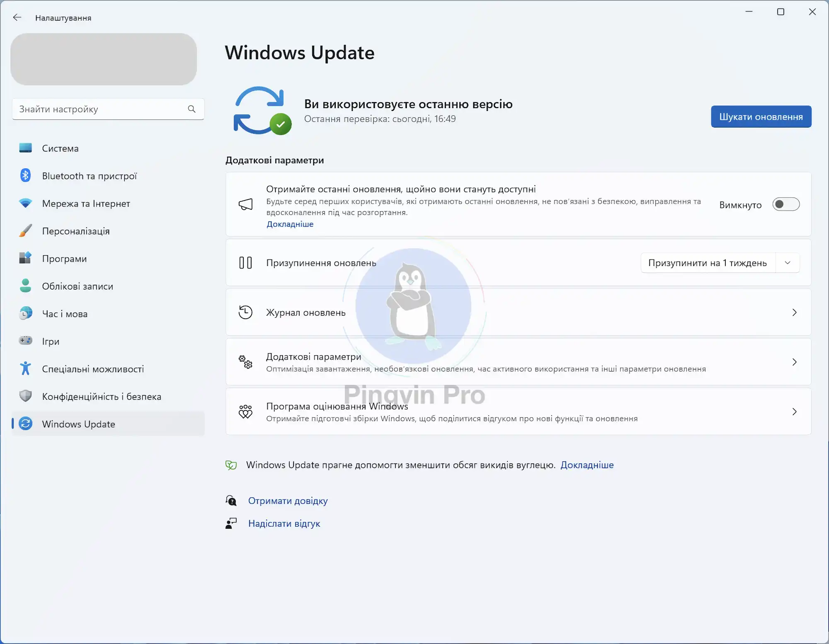Open Персоналізація settings
Screen dimensions: 829x644
pyautogui.click(x=108, y=231)
